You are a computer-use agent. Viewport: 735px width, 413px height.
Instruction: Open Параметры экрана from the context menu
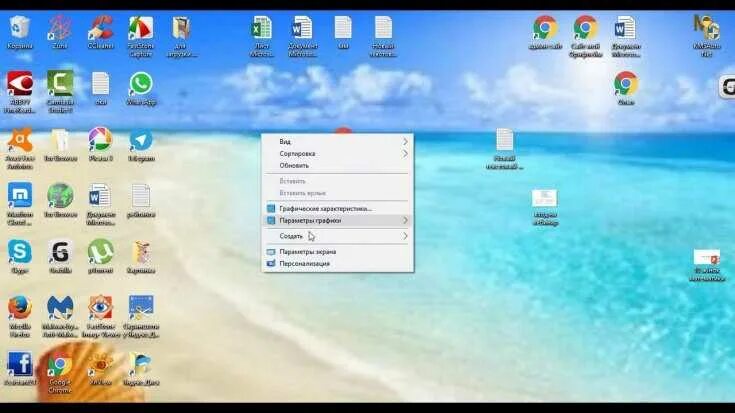pyautogui.click(x=338, y=252)
